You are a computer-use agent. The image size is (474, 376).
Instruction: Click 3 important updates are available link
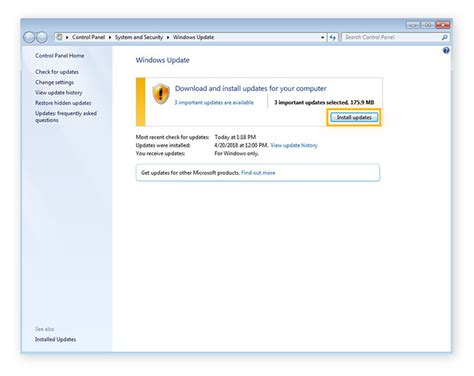pos(214,103)
